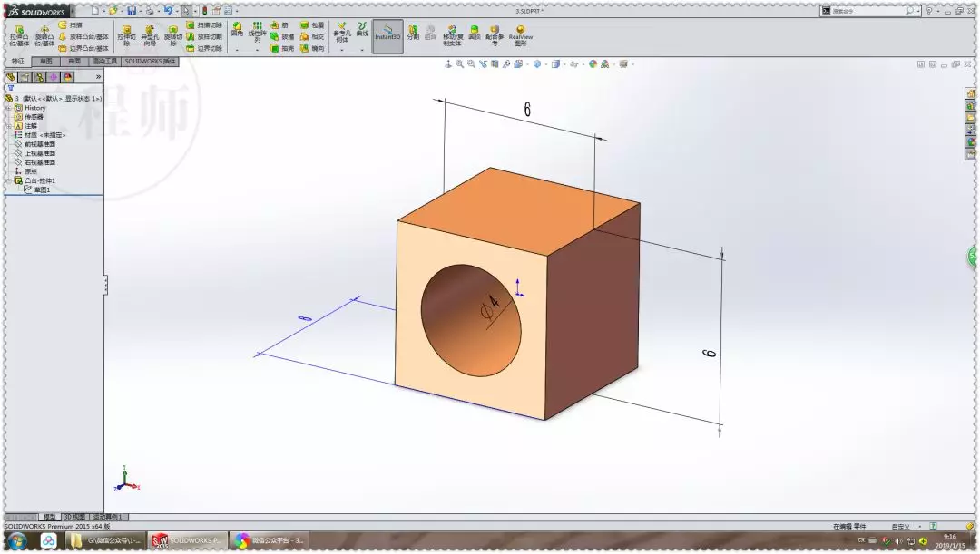This screenshot has height=554, width=980.
Task: Select the Intersect (相交) tool
Action: [x=312, y=37]
